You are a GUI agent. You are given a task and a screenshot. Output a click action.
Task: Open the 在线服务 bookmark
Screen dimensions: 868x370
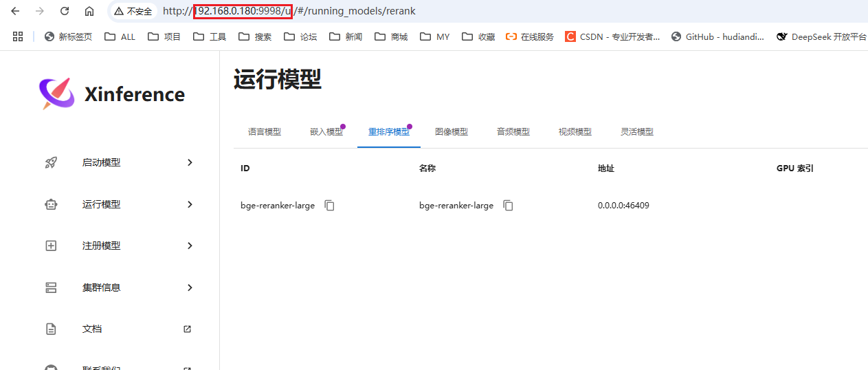(530, 36)
